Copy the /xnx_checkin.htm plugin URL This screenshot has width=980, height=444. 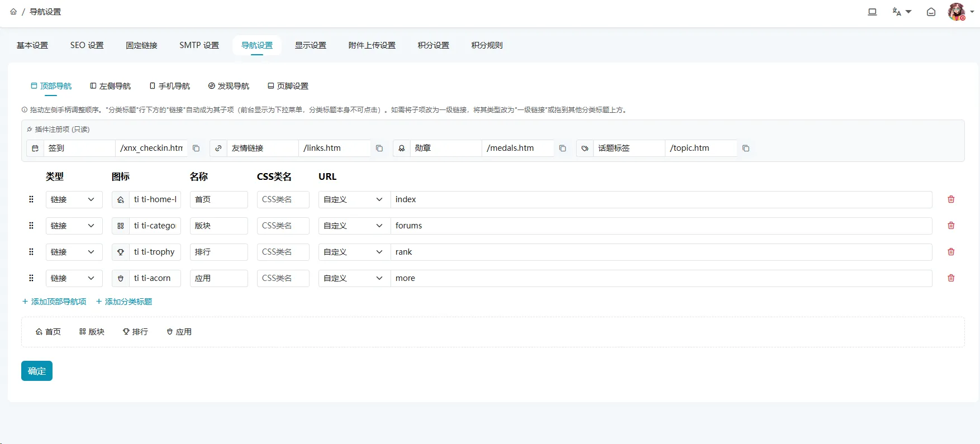196,148
